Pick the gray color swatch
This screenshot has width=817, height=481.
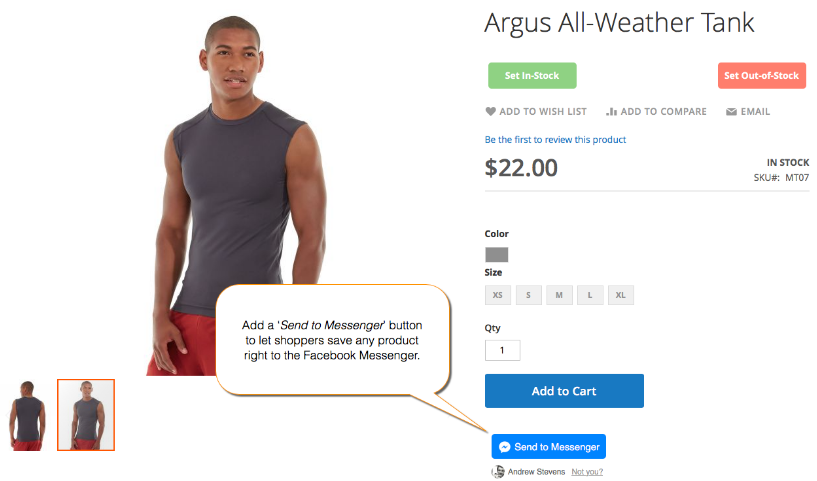click(497, 254)
